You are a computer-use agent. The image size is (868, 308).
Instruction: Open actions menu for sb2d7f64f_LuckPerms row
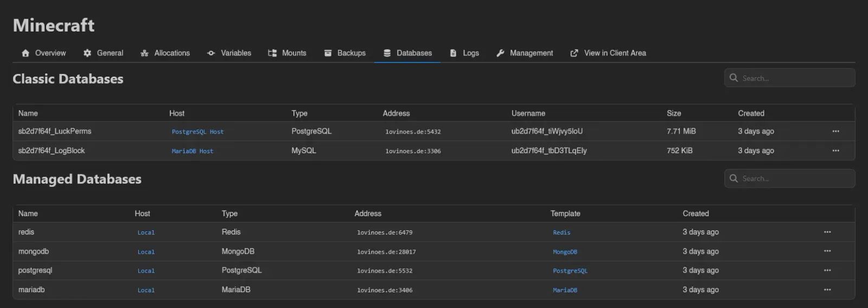[x=835, y=131]
